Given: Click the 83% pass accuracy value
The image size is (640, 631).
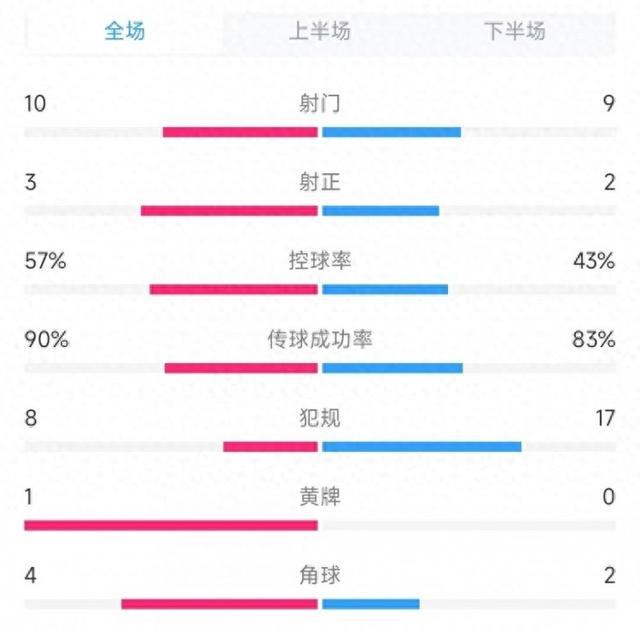Looking at the screenshot, I should tap(593, 340).
